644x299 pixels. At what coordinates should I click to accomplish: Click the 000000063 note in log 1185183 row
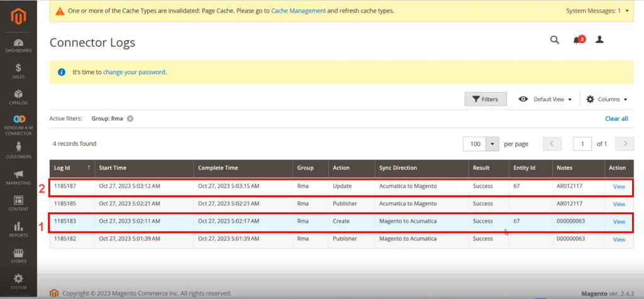click(x=572, y=221)
